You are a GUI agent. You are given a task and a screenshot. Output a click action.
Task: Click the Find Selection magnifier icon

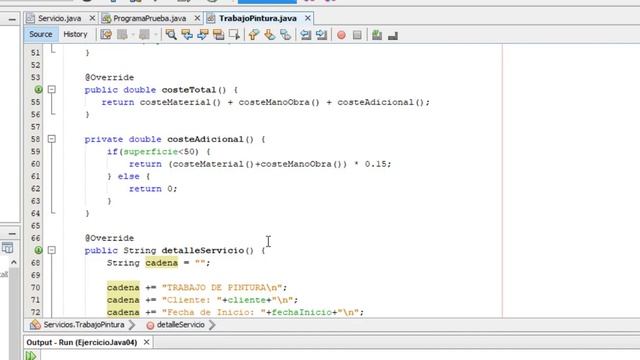click(171, 35)
